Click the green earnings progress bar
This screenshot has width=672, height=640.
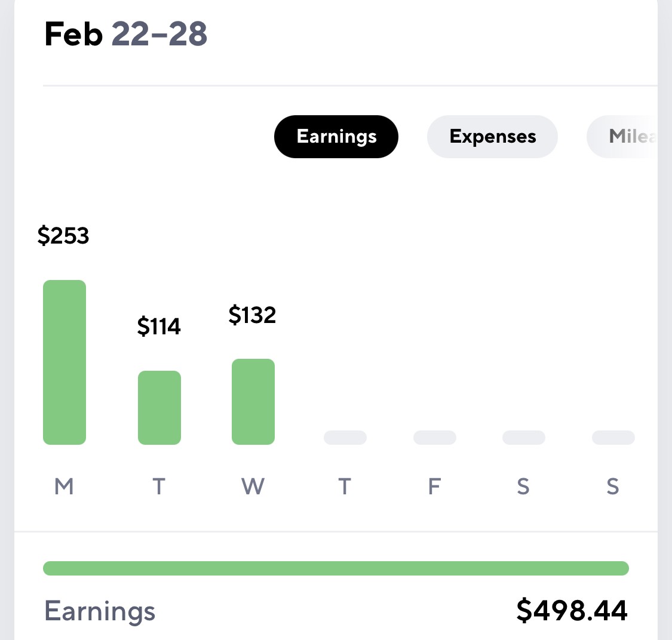pos(336,568)
